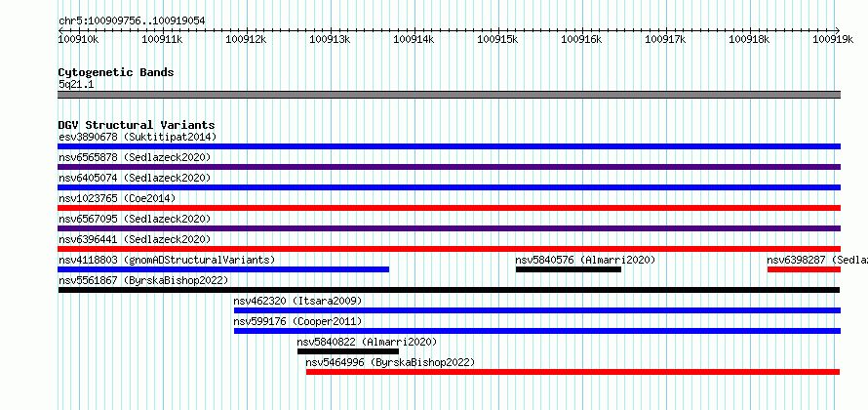868x410 pixels.
Task: Select the purple bar under nsv6565878
Action: click(449, 167)
